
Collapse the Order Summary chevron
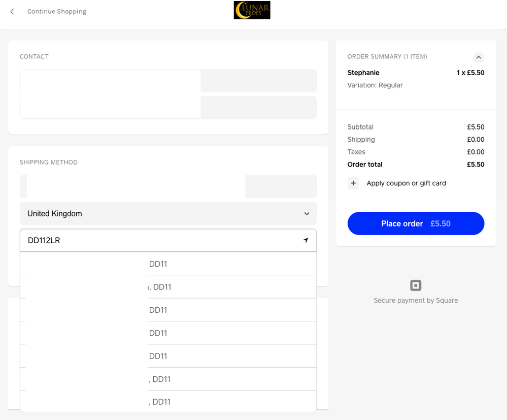[x=478, y=57]
